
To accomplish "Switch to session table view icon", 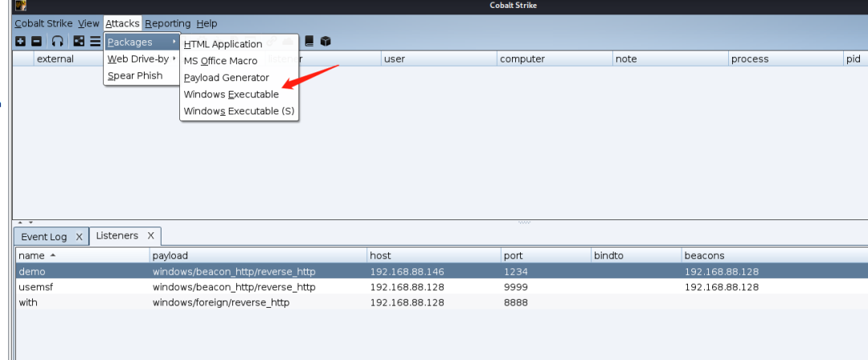I will [95, 41].
